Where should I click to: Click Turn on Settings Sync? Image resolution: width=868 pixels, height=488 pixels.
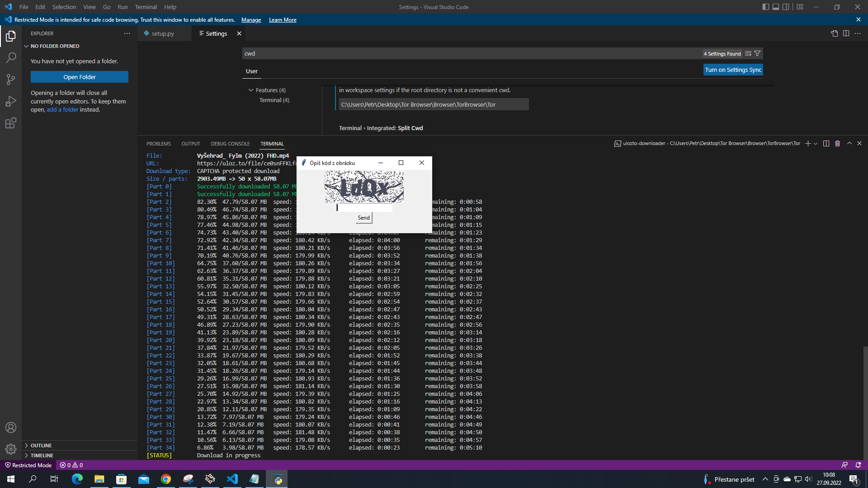coord(733,70)
